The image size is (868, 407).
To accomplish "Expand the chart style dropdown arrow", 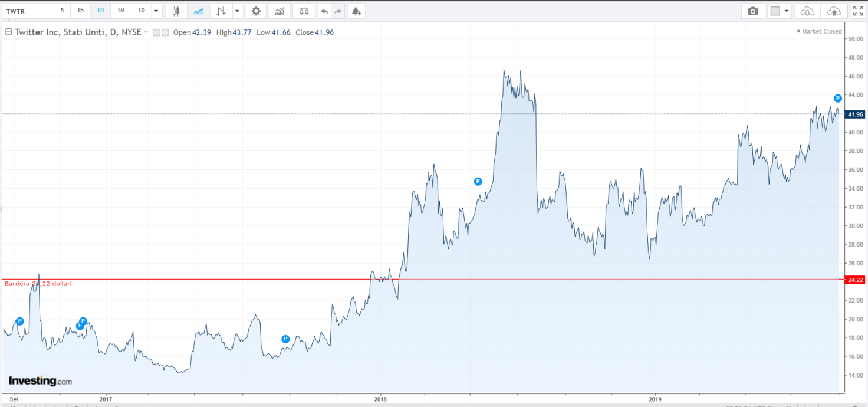I will point(237,11).
